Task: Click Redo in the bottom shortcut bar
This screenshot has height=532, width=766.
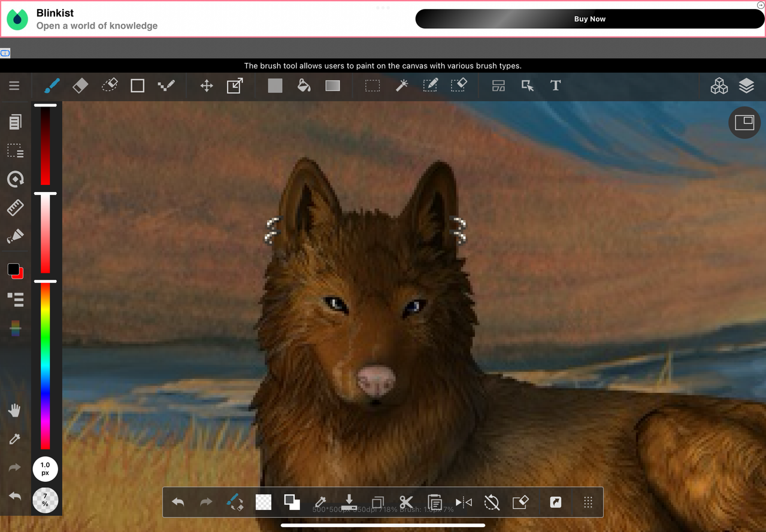Action: (x=206, y=502)
